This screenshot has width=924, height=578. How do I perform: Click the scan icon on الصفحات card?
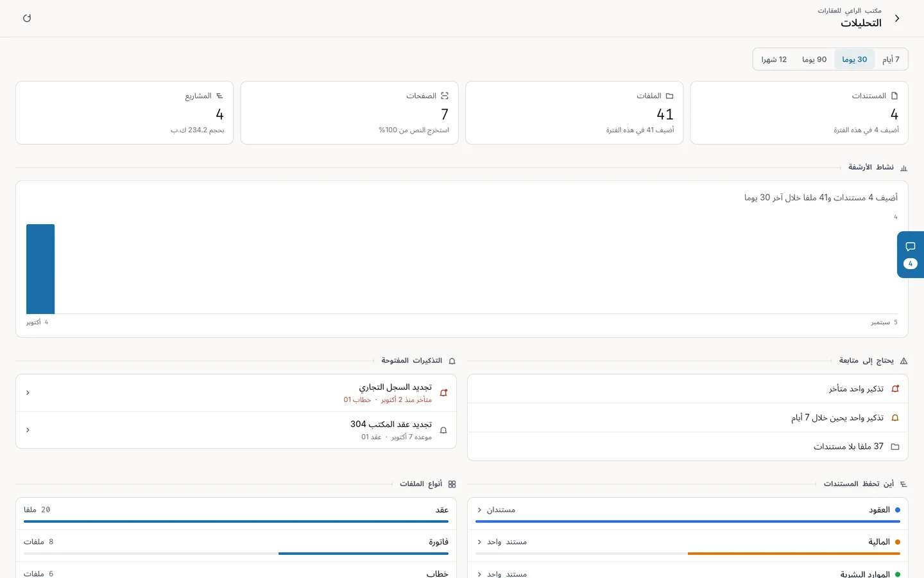coord(445,96)
